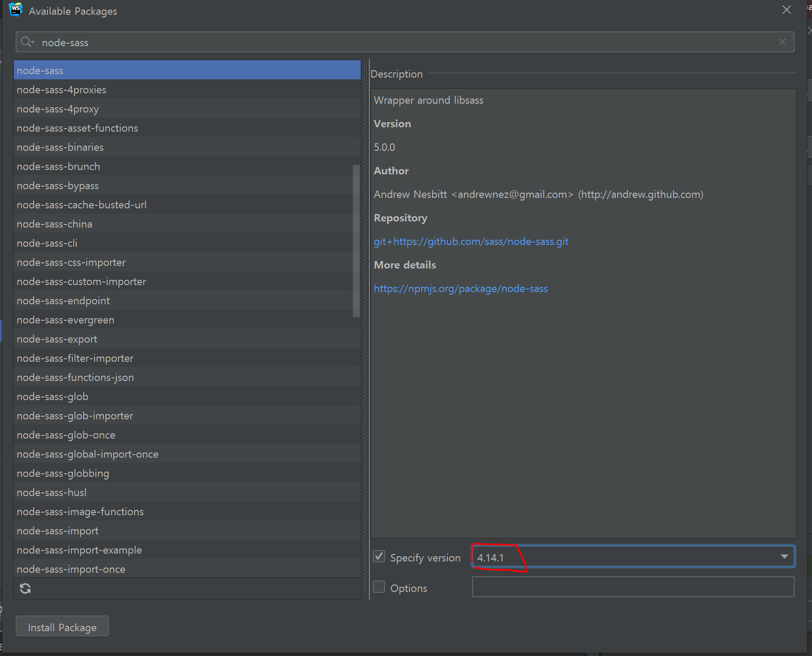This screenshot has width=812, height=656.
Task: Select node-sass-brunch package
Action: click(x=187, y=166)
